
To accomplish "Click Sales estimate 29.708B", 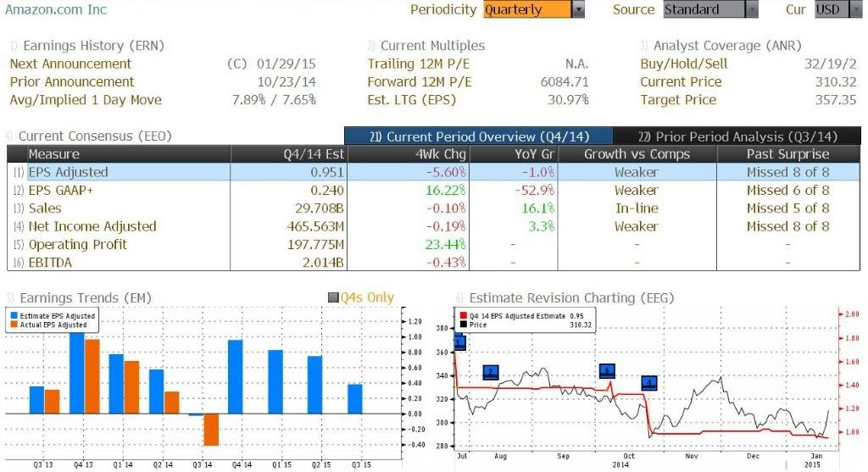I will 320,208.
